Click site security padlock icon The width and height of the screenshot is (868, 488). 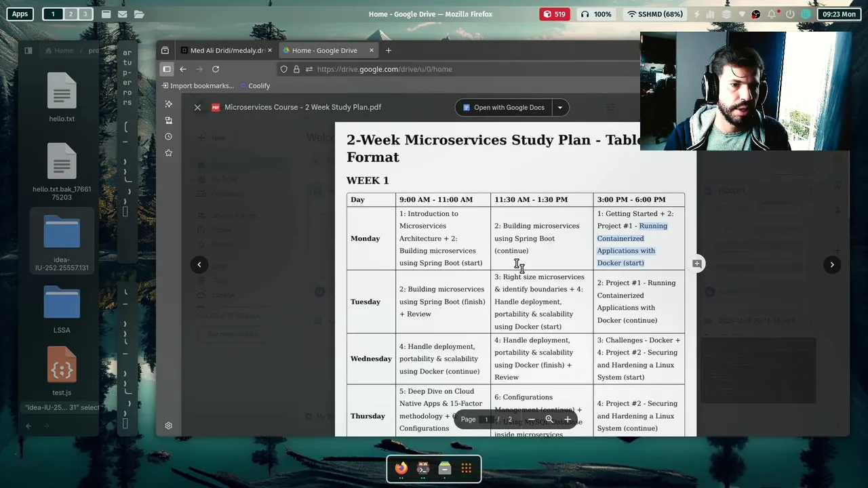click(296, 69)
